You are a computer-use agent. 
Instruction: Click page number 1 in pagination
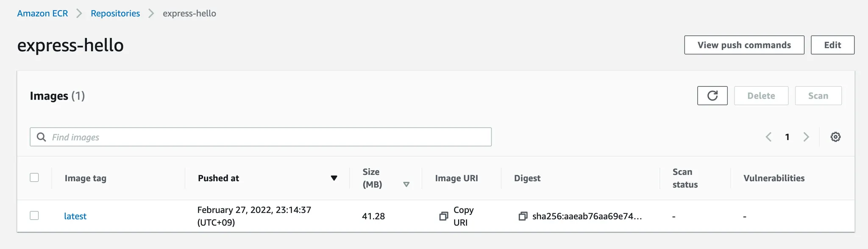pos(787,137)
